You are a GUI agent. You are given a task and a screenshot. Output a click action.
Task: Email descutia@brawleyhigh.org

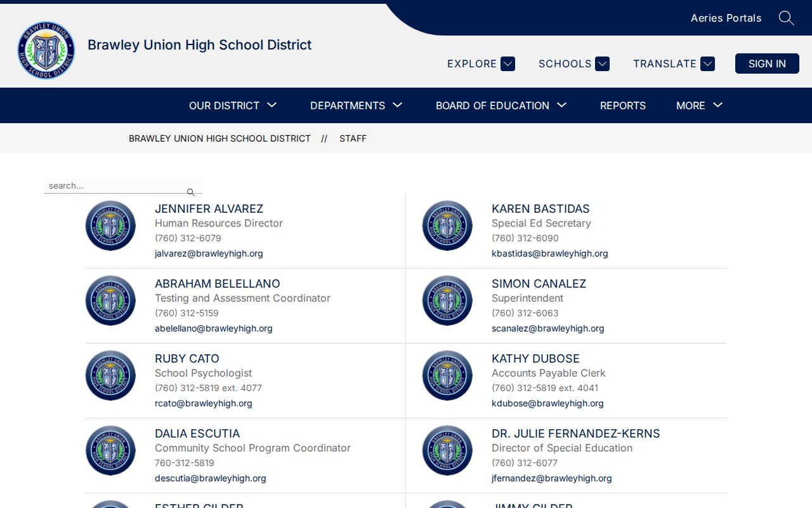[x=211, y=478]
